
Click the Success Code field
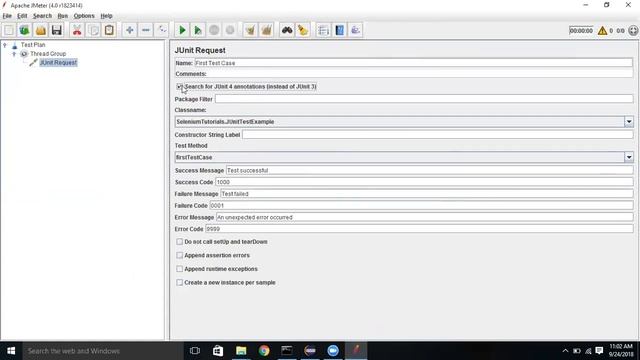424,182
